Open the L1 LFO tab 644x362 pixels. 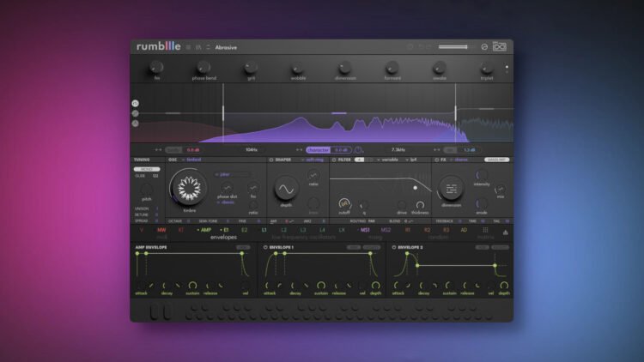[x=264, y=230]
